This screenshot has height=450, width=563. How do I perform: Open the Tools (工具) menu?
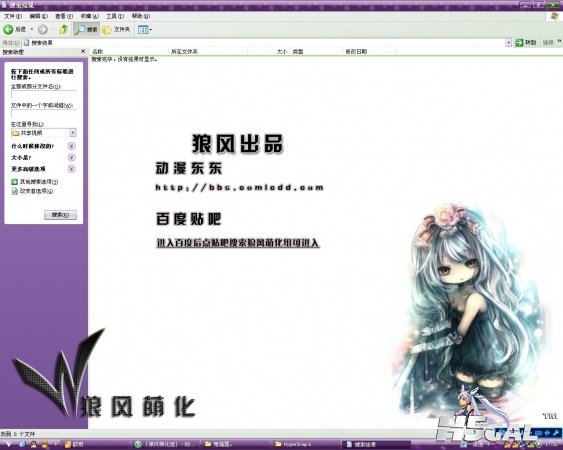coord(115,16)
